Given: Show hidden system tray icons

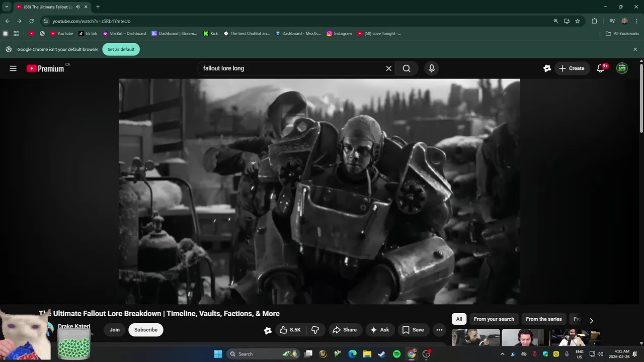Looking at the screenshot, I should click(x=502, y=354).
